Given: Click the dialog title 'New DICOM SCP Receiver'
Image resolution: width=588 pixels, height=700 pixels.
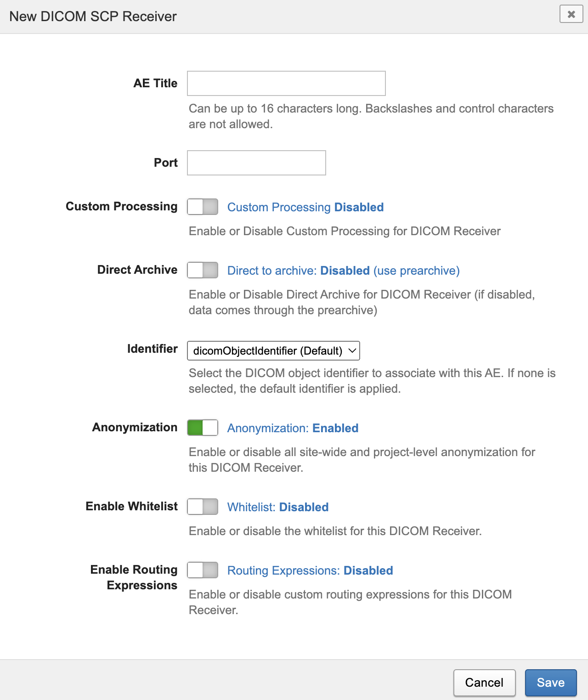Looking at the screenshot, I should [x=93, y=17].
